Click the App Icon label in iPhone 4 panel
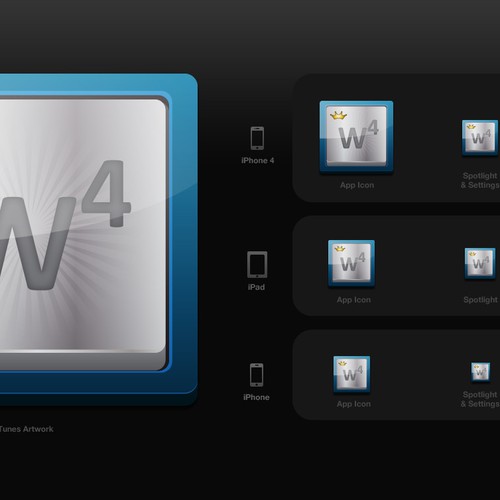Image resolution: width=500 pixels, height=500 pixels. coord(357,185)
